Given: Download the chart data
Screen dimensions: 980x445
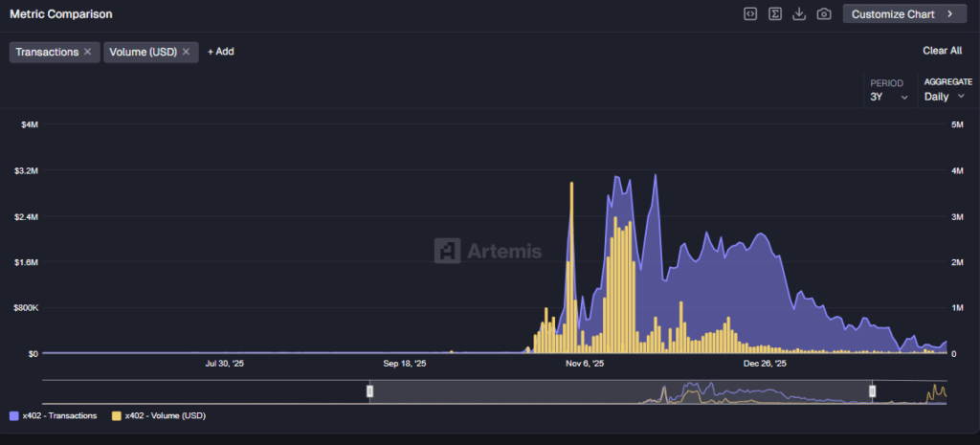Looking at the screenshot, I should click(800, 14).
